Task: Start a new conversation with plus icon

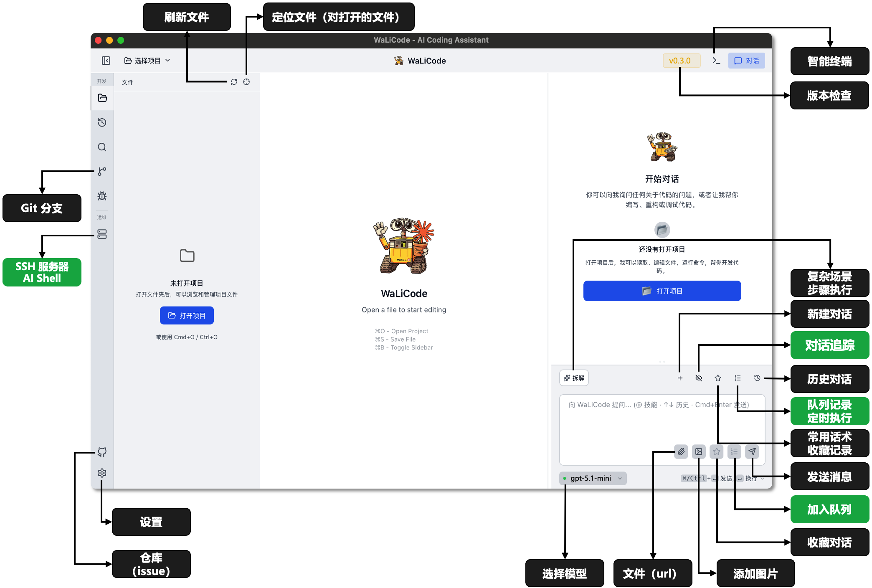Action: pyautogui.click(x=680, y=378)
